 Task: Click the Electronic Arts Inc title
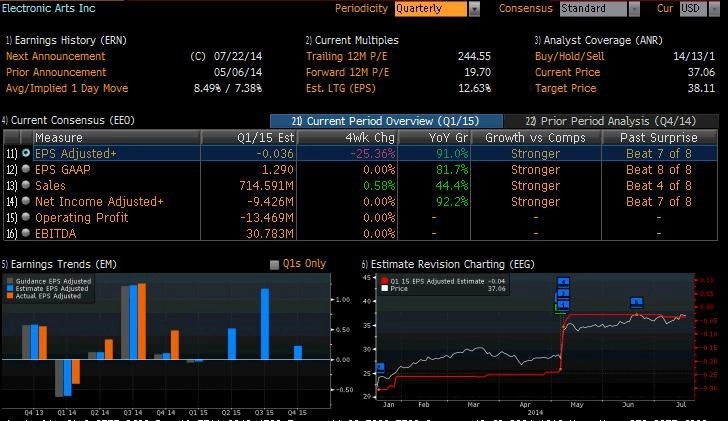point(48,8)
